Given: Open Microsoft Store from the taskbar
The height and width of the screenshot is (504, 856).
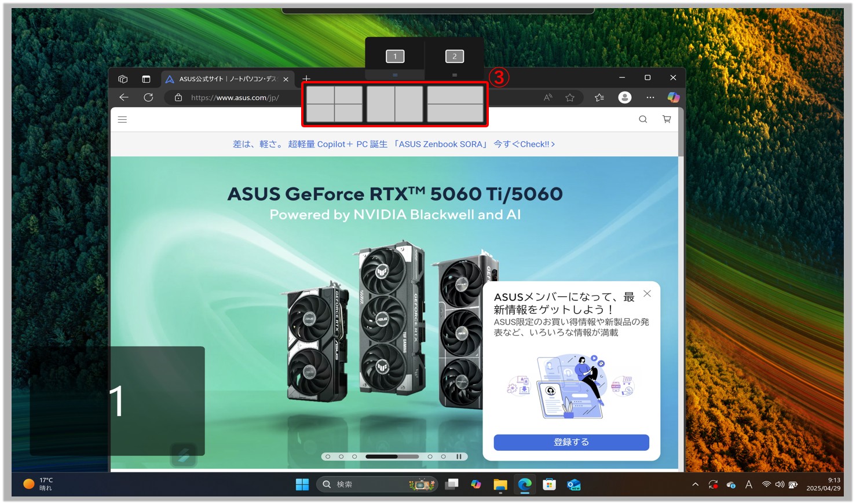Looking at the screenshot, I should (x=549, y=484).
